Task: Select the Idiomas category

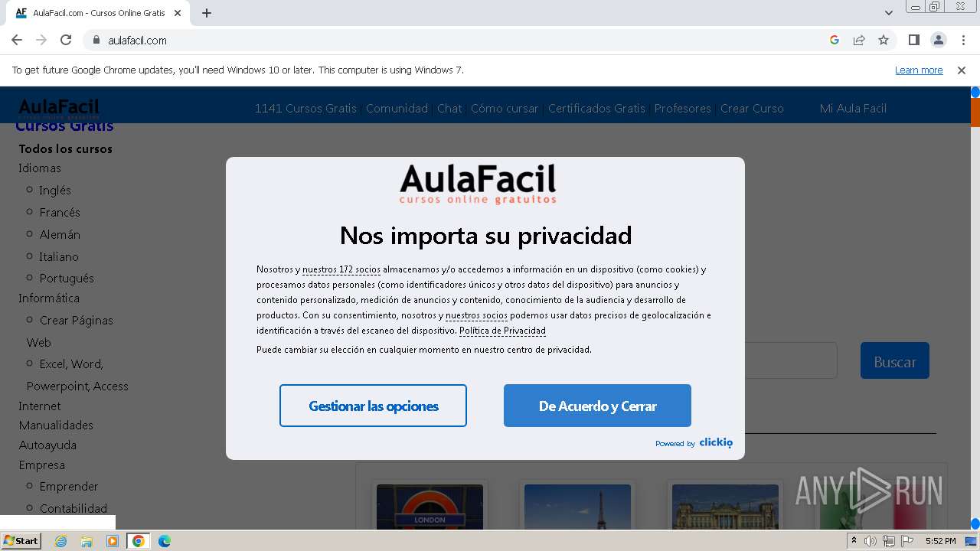Action: [40, 168]
